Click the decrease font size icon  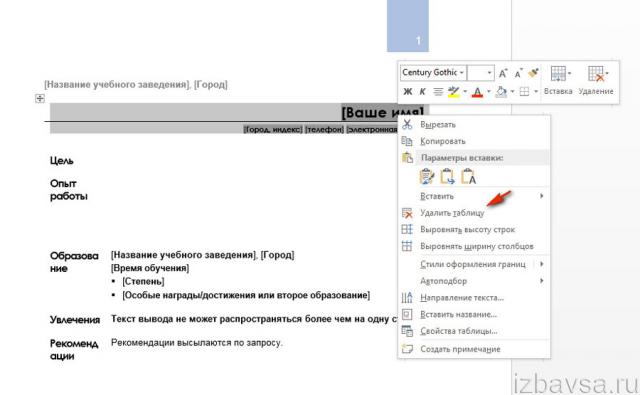pyautogui.click(x=518, y=73)
